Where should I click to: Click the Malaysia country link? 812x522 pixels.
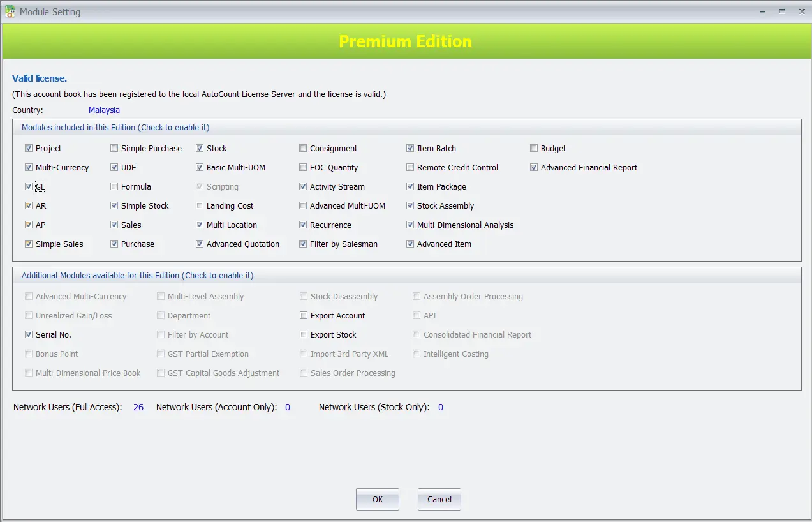coord(104,110)
